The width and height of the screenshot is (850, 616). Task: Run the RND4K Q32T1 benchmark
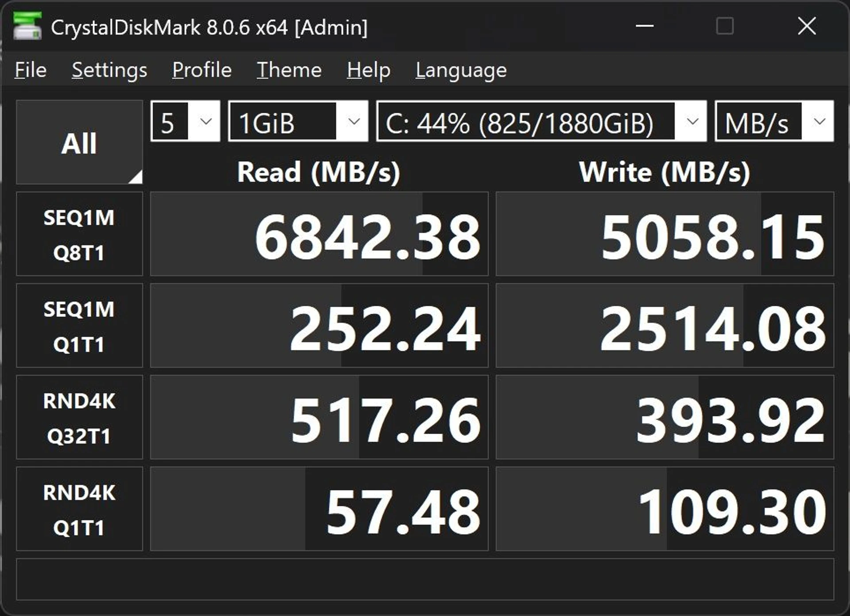(x=79, y=417)
